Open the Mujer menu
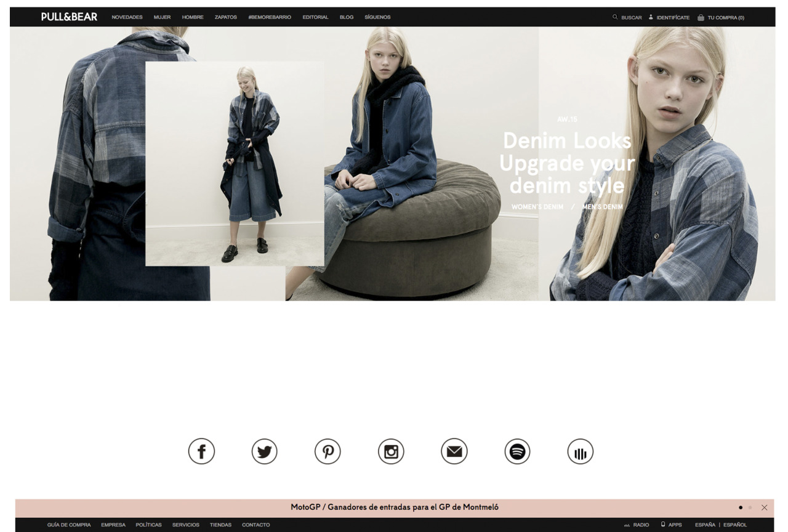Viewport: 788px width, 532px height. coord(162,17)
